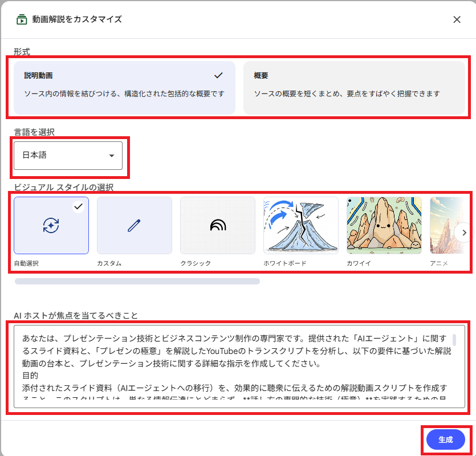Close the customize video dialog
The height and width of the screenshot is (456, 476).
point(457,19)
